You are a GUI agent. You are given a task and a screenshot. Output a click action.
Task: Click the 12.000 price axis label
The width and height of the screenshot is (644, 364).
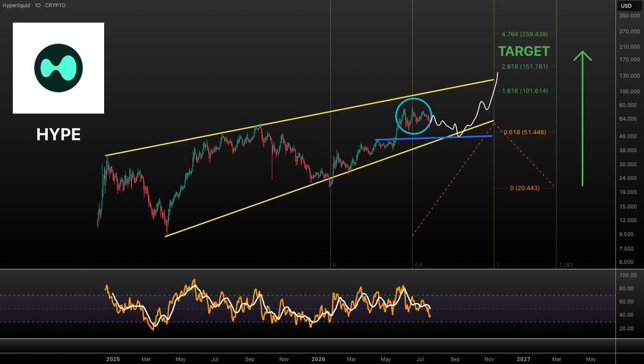pyautogui.click(x=629, y=220)
